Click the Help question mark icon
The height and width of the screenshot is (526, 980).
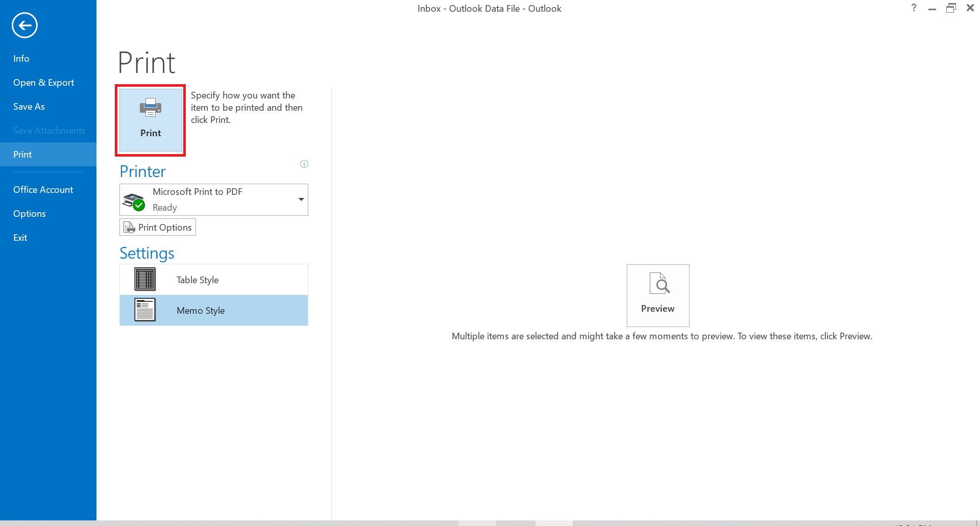click(914, 8)
